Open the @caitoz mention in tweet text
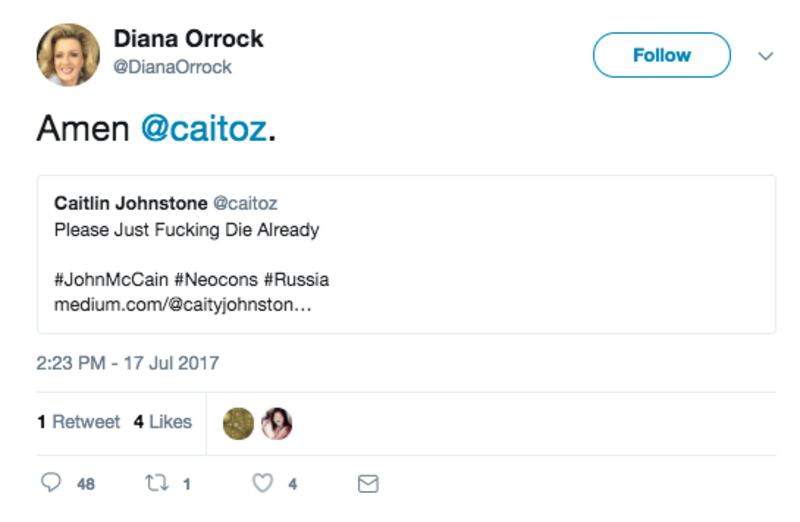Screen dimensions: 800x522 (203, 129)
